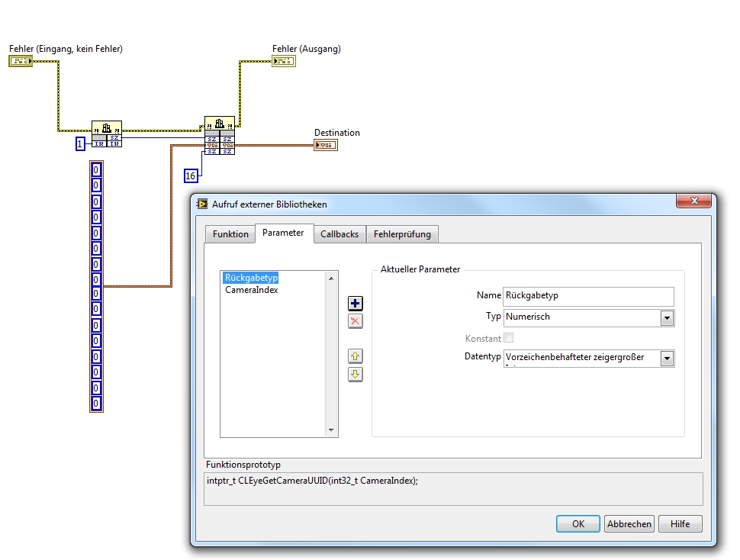
Task: Toggle the Konstant checkbox
Action: pos(509,338)
